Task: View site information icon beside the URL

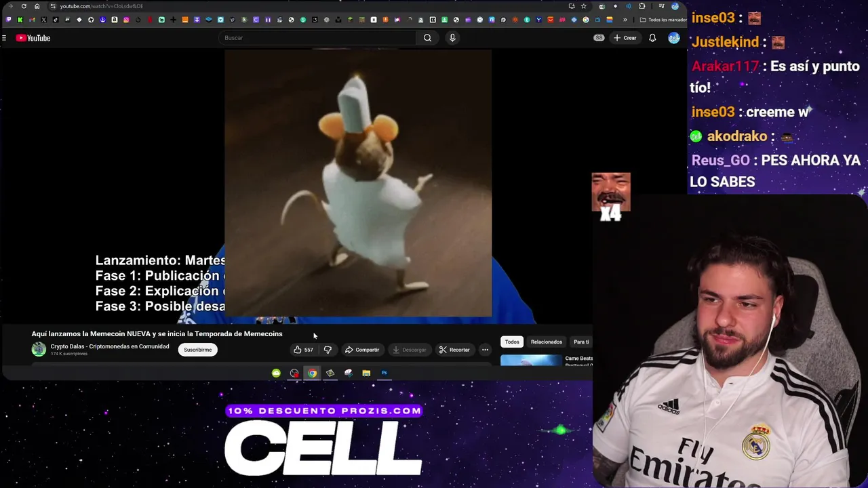Action: click(53, 6)
